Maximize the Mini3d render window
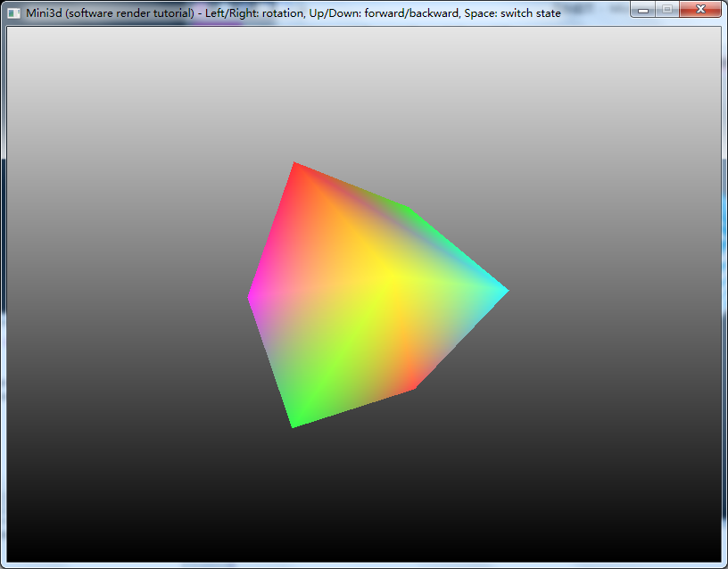The image size is (728, 569). (x=667, y=9)
